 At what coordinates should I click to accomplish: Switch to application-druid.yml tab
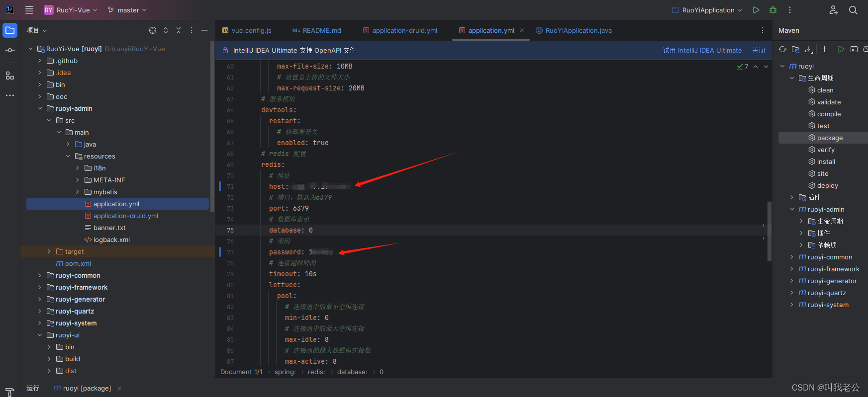pos(400,30)
